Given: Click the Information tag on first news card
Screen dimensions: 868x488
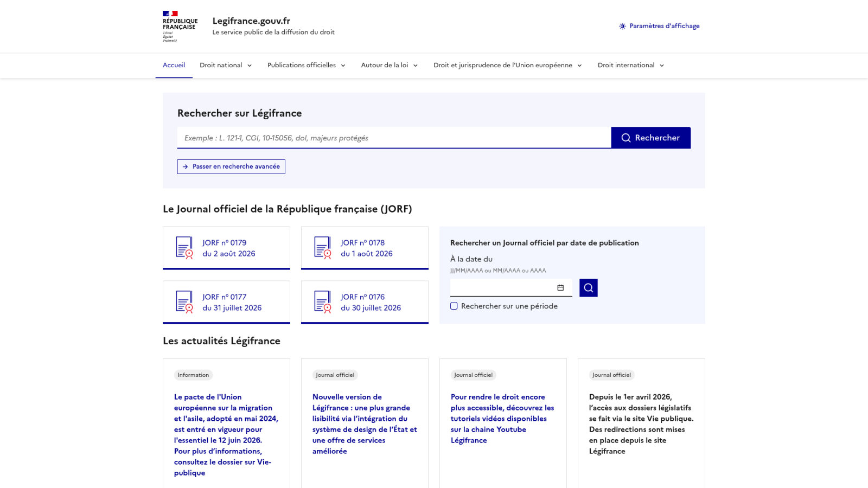Looking at the screenshot, I should (193, 375).
